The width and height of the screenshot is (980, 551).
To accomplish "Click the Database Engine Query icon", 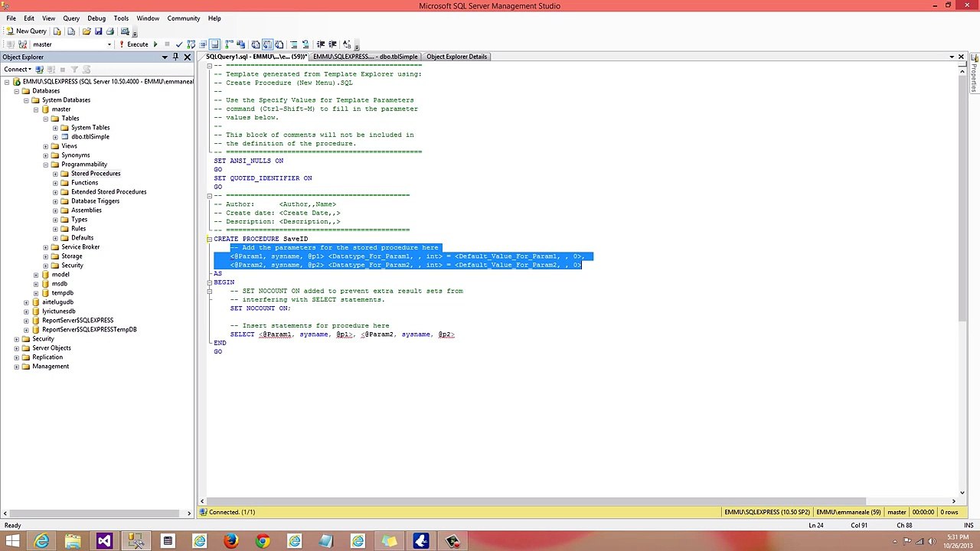I will click(57, 31).
